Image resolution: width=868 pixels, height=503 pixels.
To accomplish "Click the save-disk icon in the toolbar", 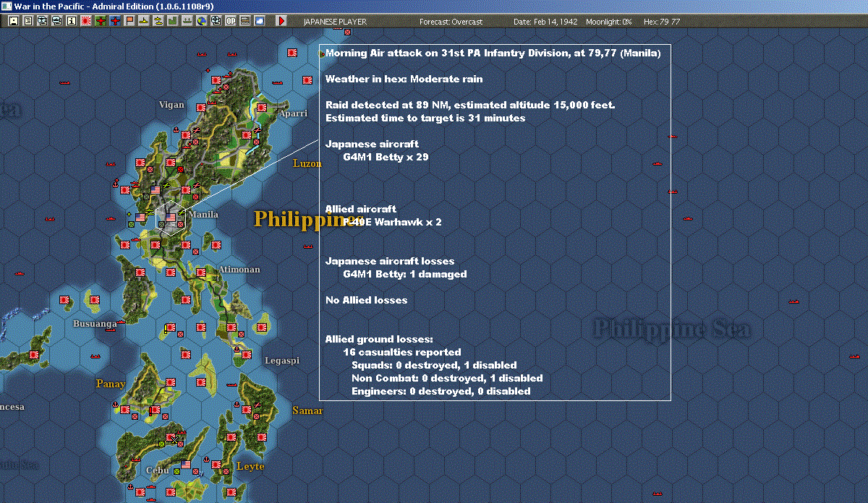I will [x=14, y=21].
